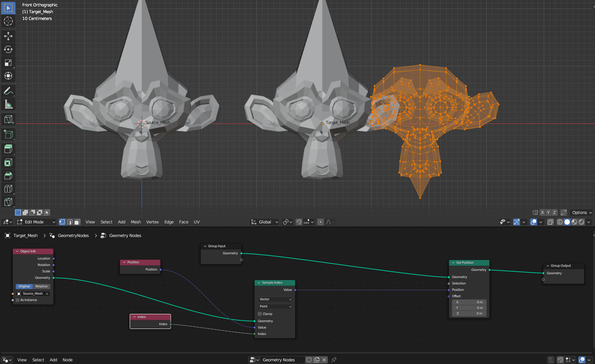Image resolution: width=595 pixels, height=364 pixels.
Task: Open Vector data type dropdown
Action: pyautogui.click(x=275, y=299)
